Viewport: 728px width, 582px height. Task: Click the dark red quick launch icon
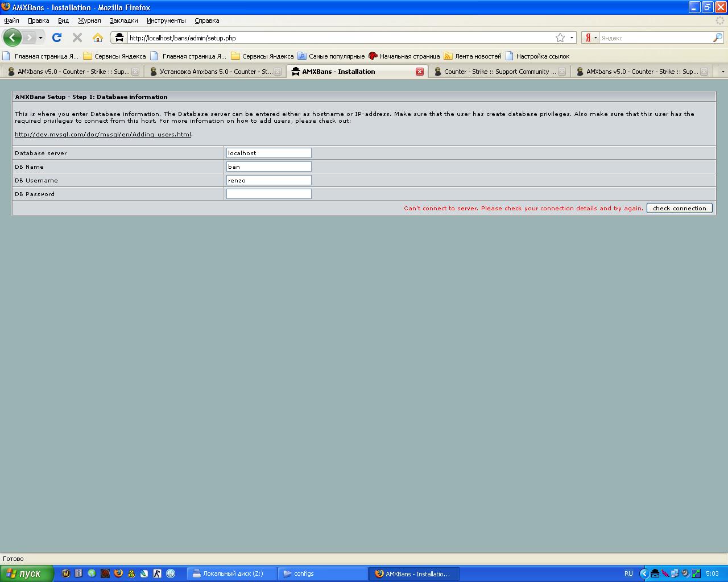[x=105, y=573]
